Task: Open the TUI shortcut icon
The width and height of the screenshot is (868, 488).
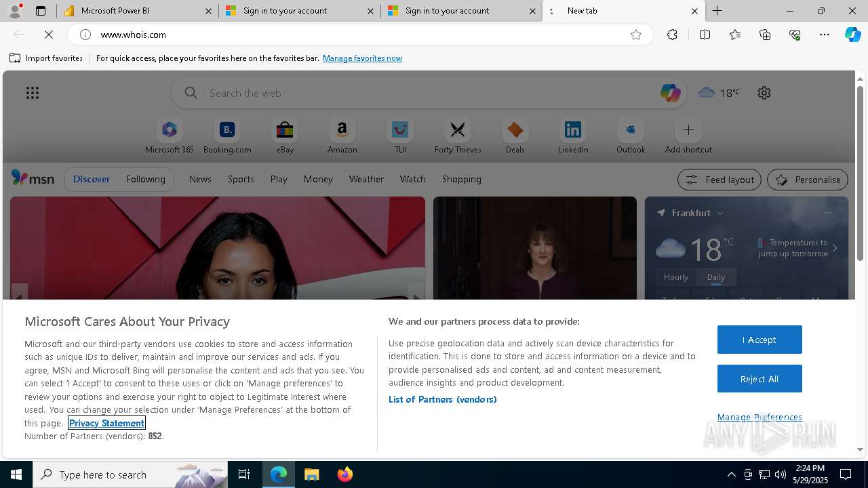Action: 400,129
